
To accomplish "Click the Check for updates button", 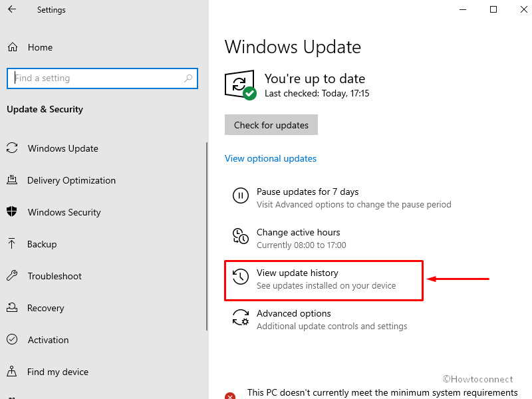I will pyautogui.click(x=271, y=125).
